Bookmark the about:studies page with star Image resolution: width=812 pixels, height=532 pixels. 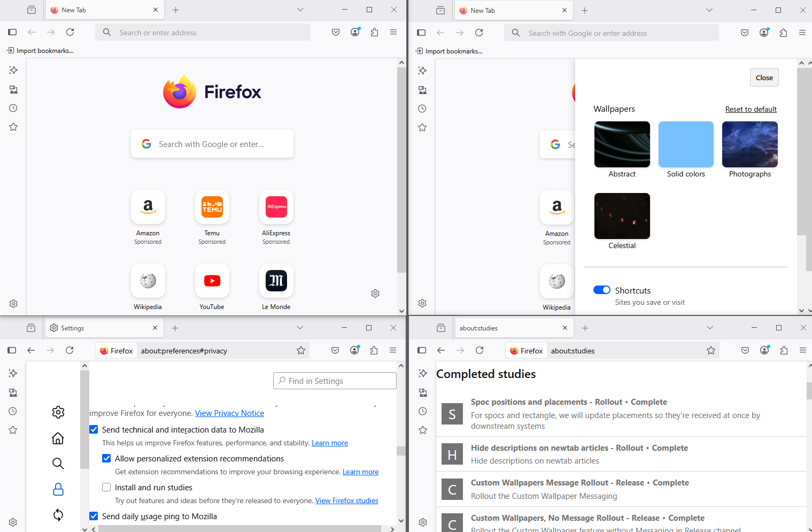click(x=711, y=350)
